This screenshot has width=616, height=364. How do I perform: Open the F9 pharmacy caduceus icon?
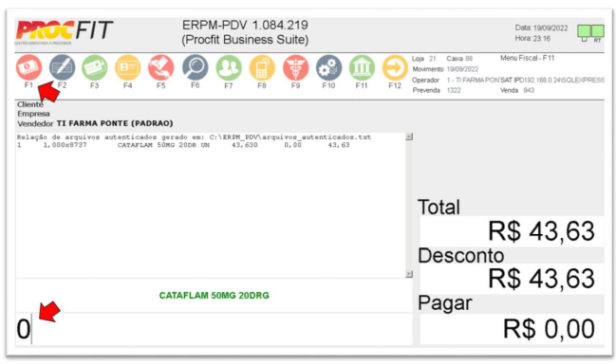296,67
